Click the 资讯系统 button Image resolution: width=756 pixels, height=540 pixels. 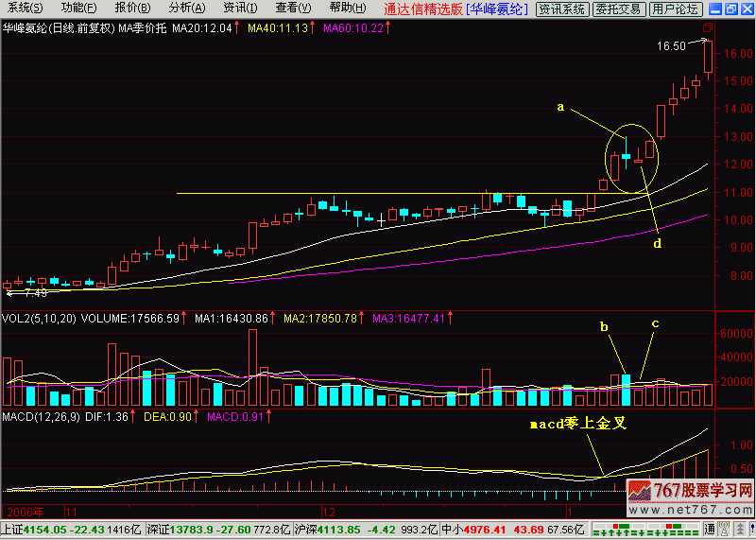click(x=561, y=9)
